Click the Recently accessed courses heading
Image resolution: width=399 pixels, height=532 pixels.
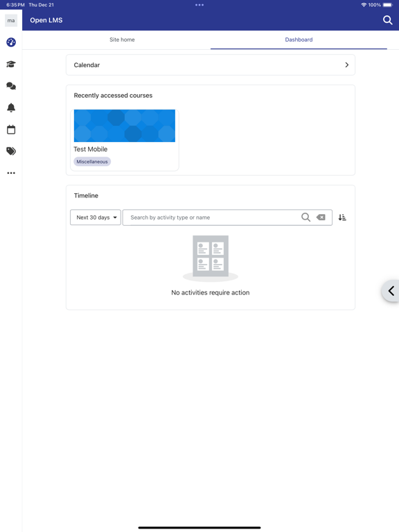pyautogui.click(x=113, y=96)
